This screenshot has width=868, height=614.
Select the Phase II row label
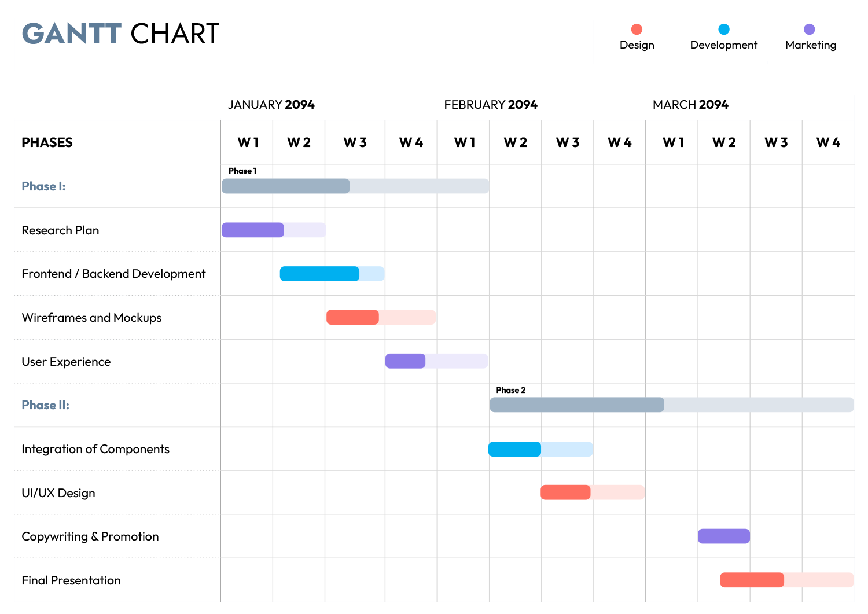46,405
